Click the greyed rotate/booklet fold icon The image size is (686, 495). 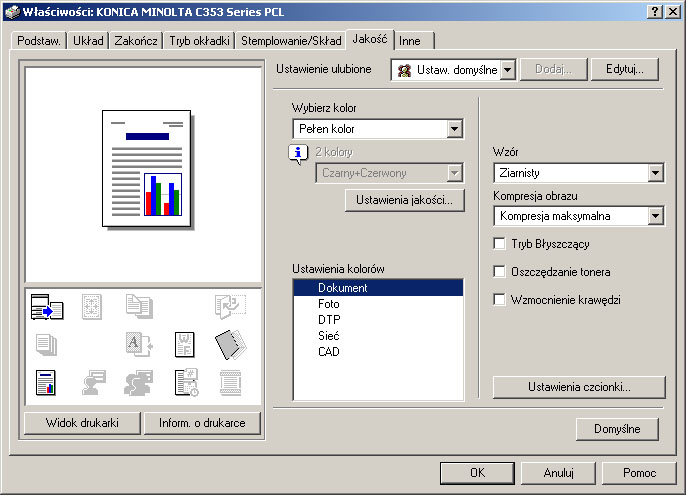230,306
